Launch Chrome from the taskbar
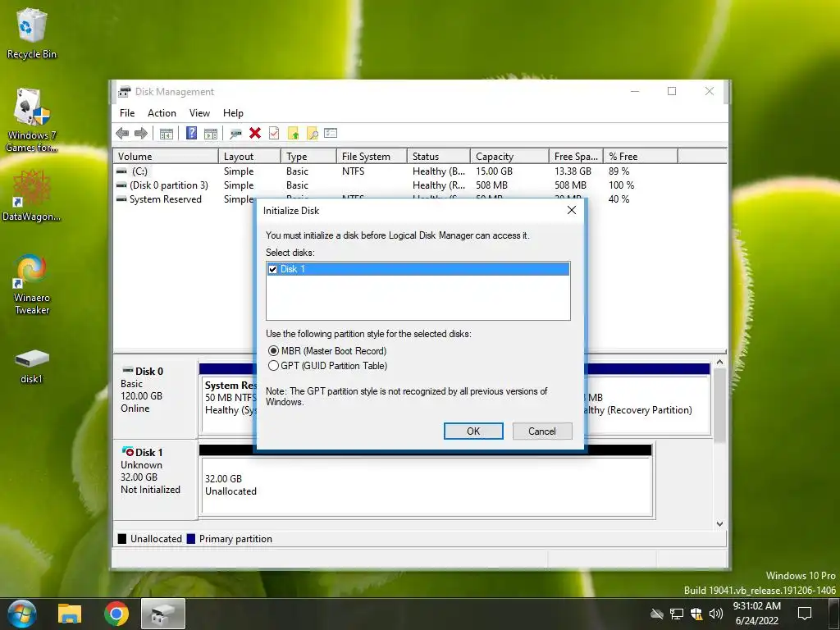The height and width of the screenshot is (630, 840). click(116, 614)
